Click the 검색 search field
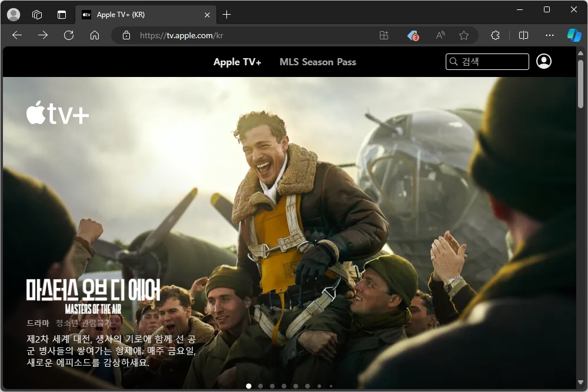 click(x=487, y=62)
